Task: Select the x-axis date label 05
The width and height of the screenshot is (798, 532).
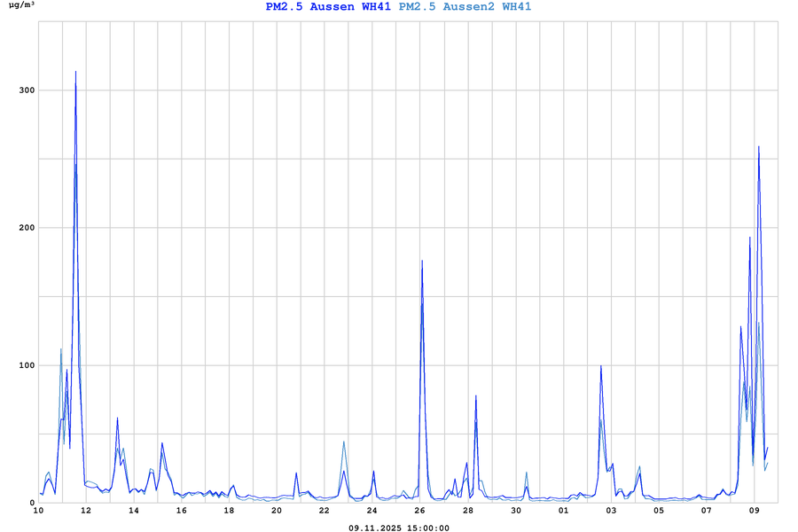Action: click(x=659, y=511)
